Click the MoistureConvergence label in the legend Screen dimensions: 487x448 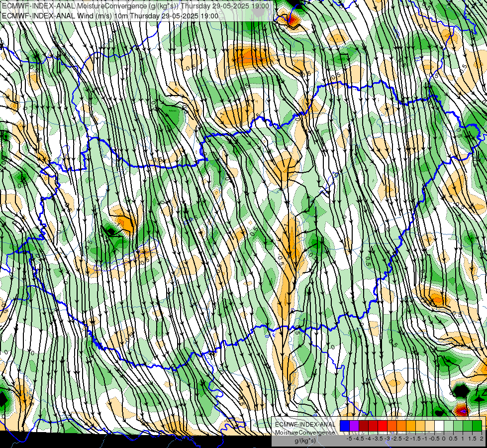[305, 433]
